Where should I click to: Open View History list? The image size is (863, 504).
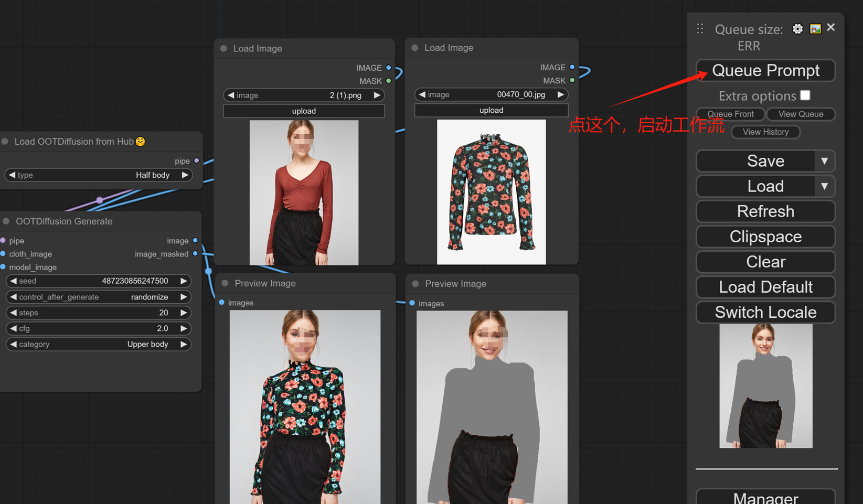(x=765, y=132)
